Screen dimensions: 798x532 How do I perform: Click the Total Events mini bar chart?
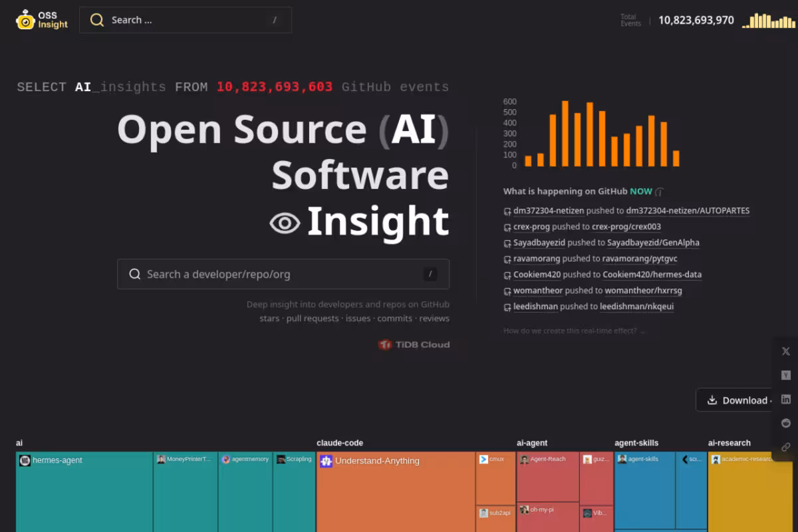tap(767, 21)
